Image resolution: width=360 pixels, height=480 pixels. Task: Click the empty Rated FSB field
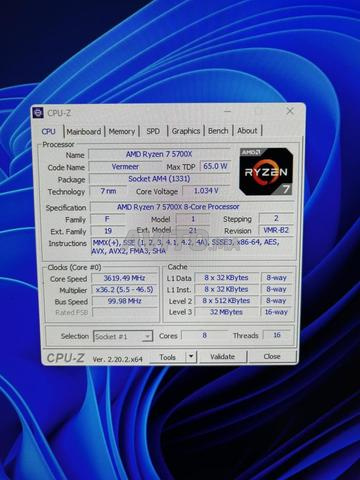coord(125,312)
